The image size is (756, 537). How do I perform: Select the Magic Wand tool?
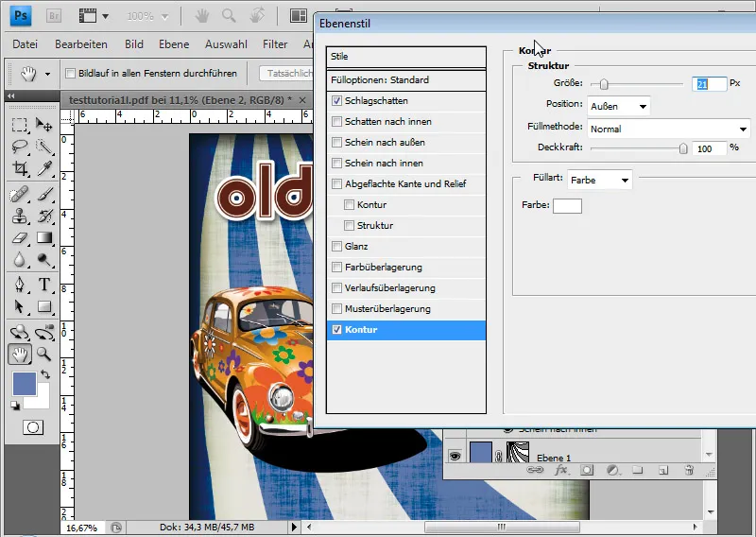44,147
